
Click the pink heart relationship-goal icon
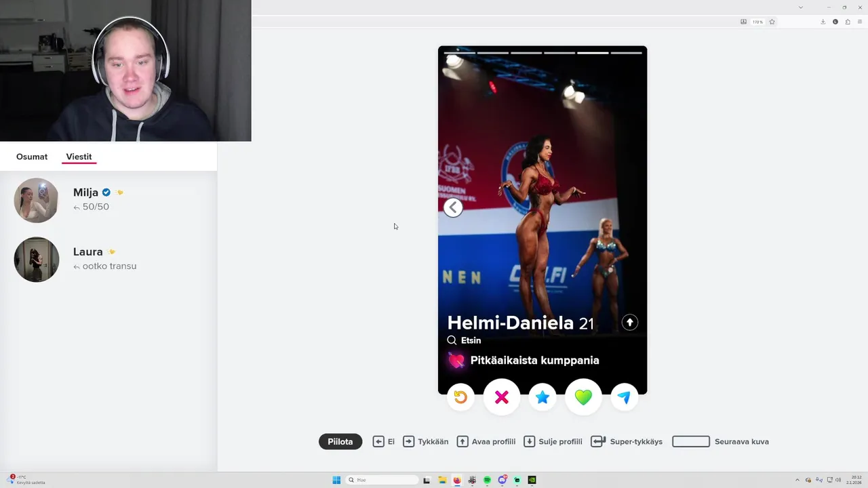point(456,361)
